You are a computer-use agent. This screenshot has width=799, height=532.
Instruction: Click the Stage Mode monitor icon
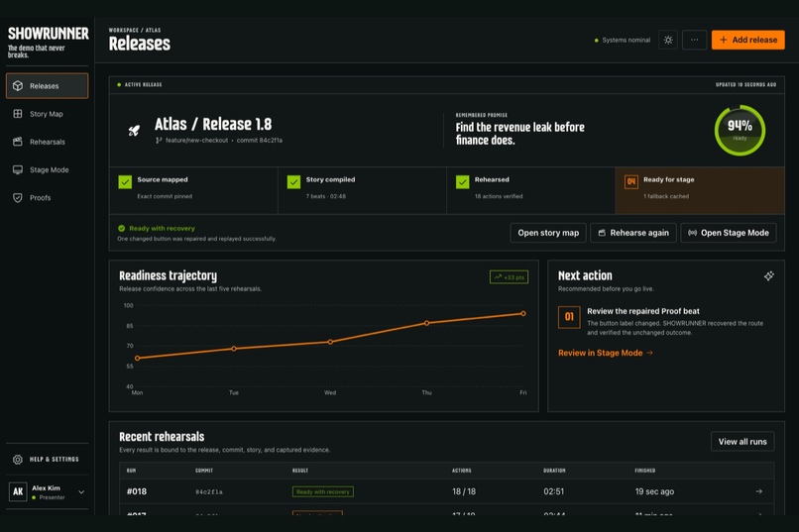pyautogui.click(x=18, y=169)
